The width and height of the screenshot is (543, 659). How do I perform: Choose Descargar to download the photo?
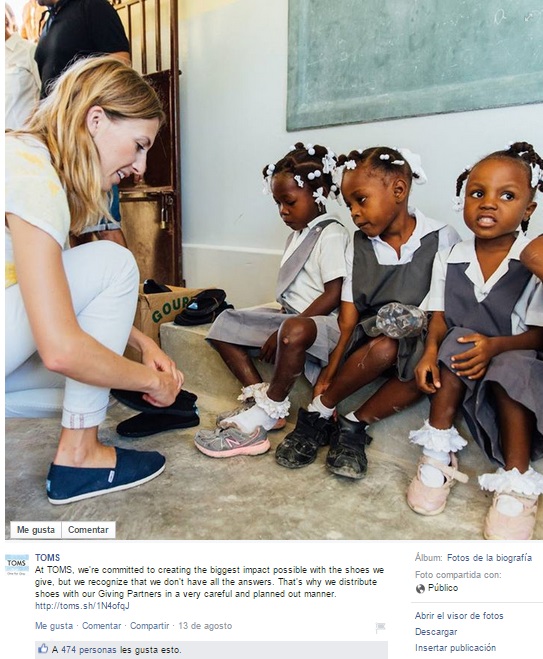tap(436, 632)
